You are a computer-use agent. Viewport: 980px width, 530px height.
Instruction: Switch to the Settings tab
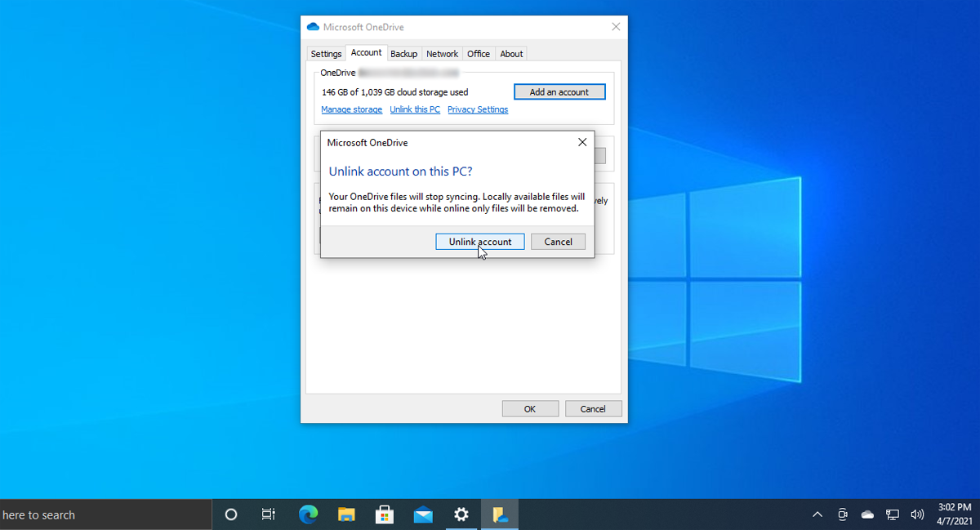[326, 54]
